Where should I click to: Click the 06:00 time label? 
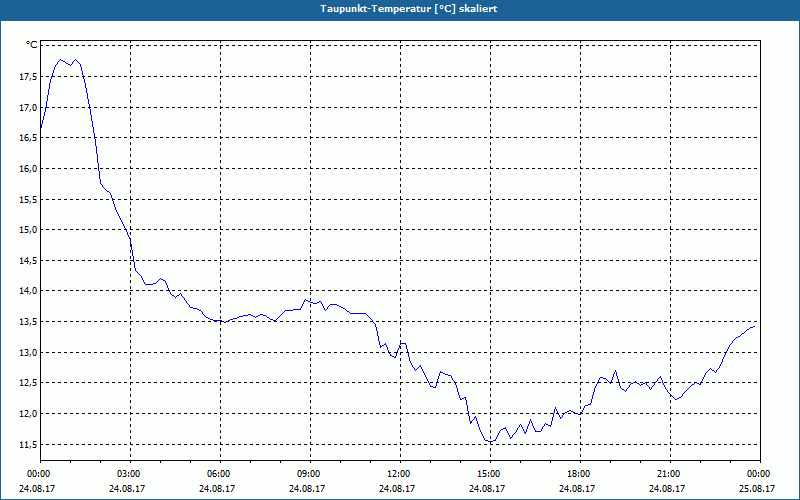[x=220, y=474]
